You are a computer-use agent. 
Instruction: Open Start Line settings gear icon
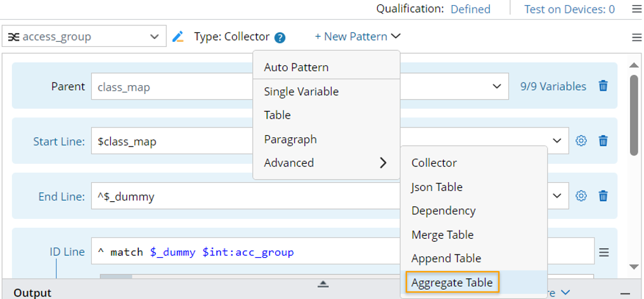pos(581,141)
